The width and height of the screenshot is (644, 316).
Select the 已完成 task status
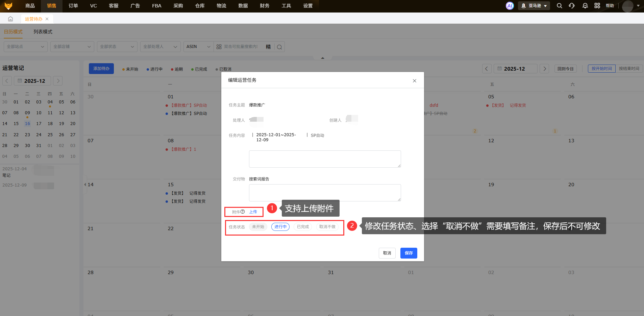303,227
